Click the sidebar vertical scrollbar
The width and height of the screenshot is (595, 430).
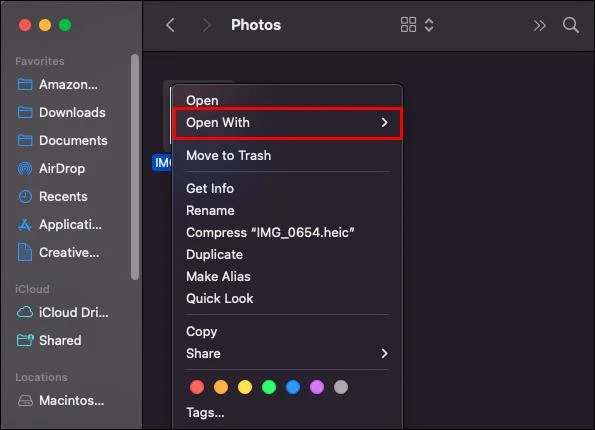tap(135, 167)
